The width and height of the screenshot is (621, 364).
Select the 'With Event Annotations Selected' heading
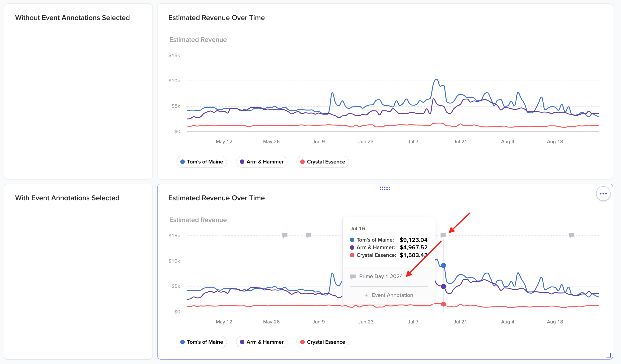pyautogui.click(x=67, y=198)
